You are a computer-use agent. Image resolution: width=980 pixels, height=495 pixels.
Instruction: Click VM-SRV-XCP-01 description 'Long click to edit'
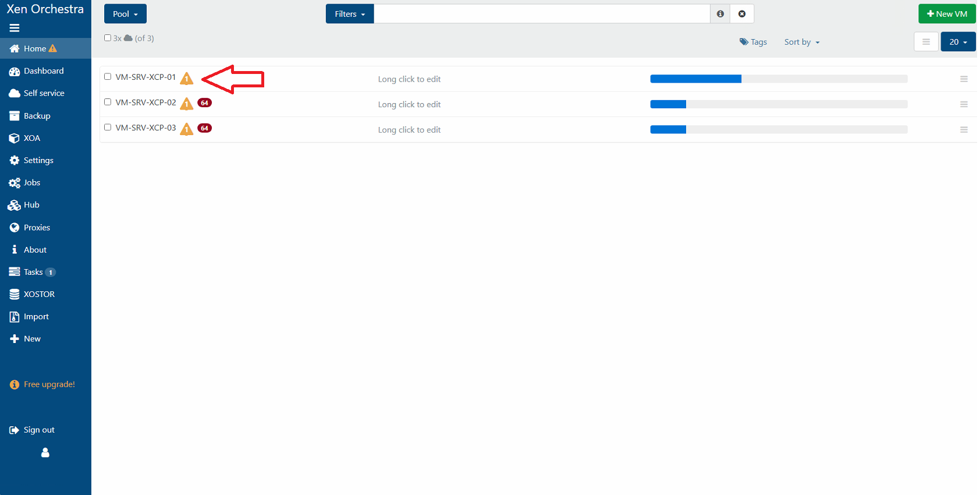click(409, 79)
